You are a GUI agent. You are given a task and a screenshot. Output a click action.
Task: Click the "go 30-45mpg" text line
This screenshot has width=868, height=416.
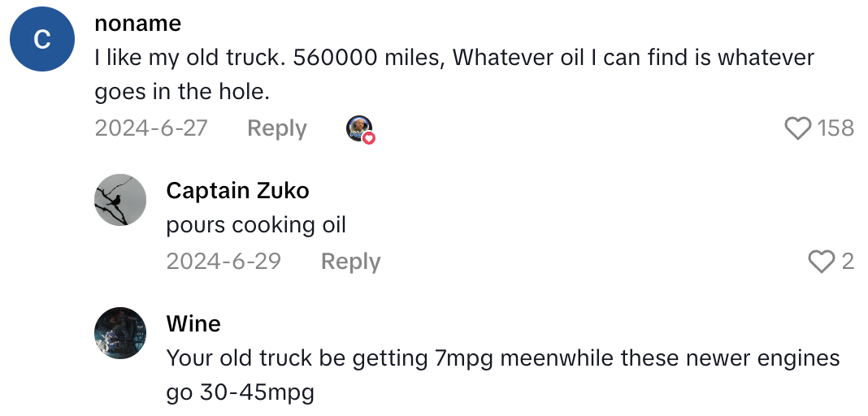point(240,392)
